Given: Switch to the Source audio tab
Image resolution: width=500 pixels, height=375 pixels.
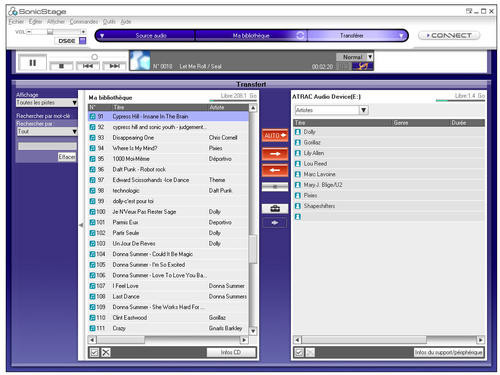Looking at the screenshot, I should 151,35.
